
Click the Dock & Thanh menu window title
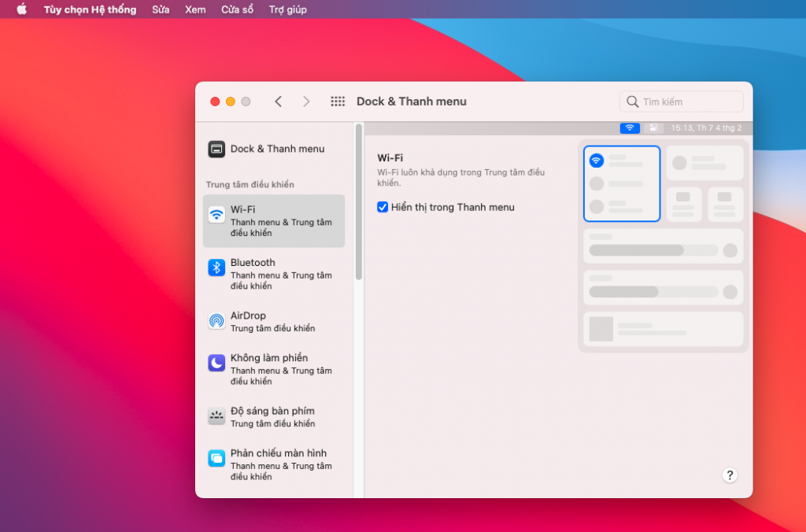(x=412, y=102)
